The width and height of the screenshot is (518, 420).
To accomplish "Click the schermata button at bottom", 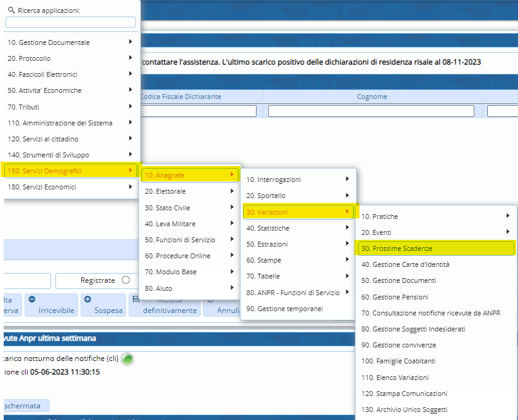I will coord(26,405).
